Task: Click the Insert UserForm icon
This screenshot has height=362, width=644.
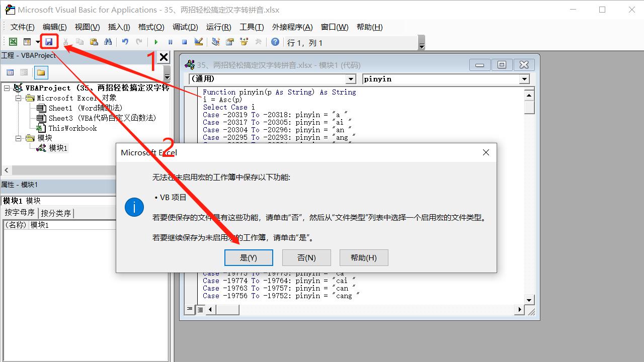Action: [27, 42]
